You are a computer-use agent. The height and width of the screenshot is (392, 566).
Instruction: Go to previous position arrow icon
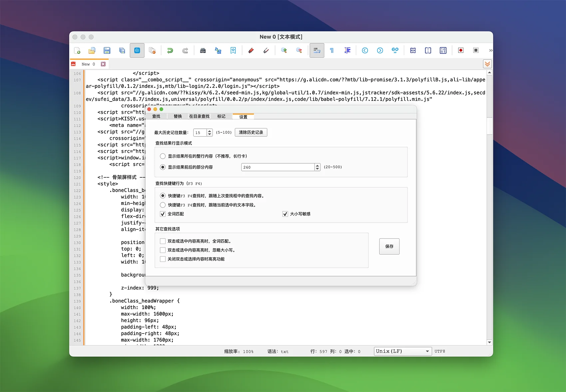coord(365,51)
